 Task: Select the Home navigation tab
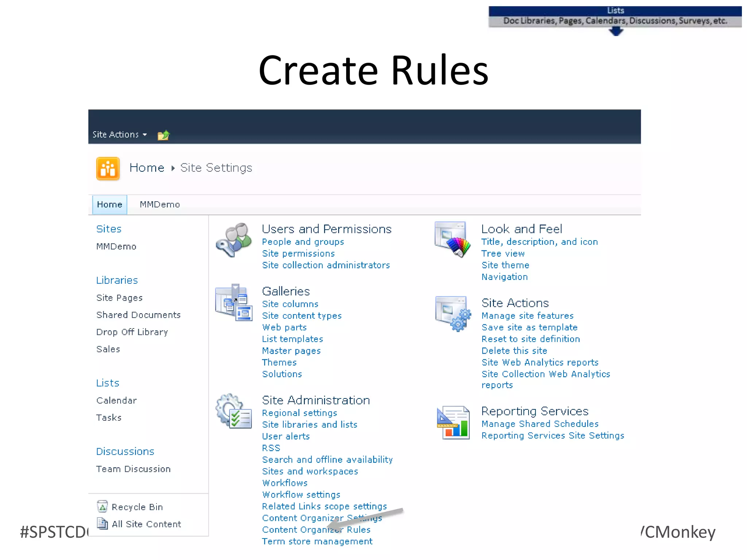point(109,205)
